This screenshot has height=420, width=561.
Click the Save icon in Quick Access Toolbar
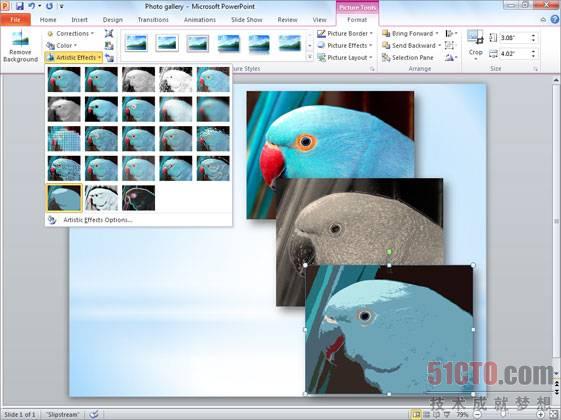(x=20, y=6)
